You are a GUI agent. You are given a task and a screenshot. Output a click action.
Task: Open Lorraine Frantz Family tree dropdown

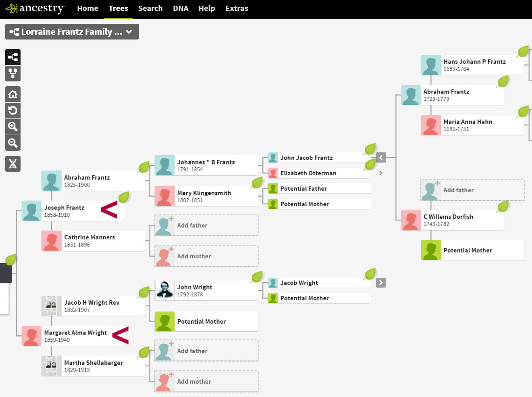point(72,32)
